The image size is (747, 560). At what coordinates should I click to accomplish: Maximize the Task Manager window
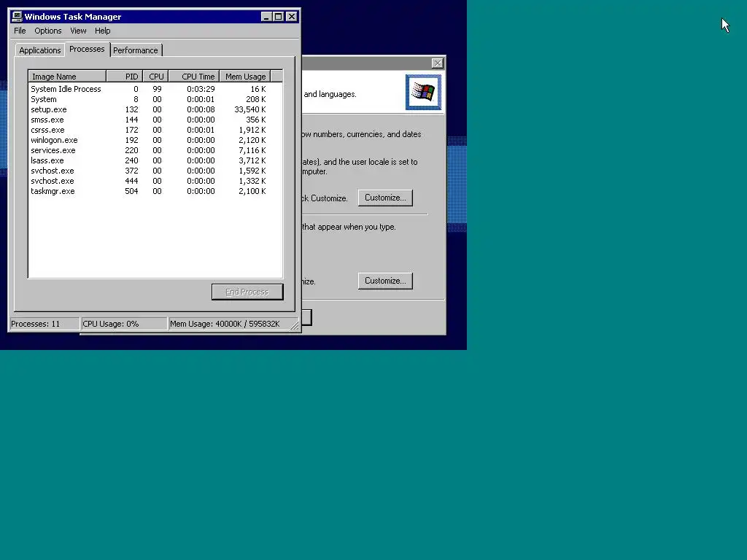279,17
